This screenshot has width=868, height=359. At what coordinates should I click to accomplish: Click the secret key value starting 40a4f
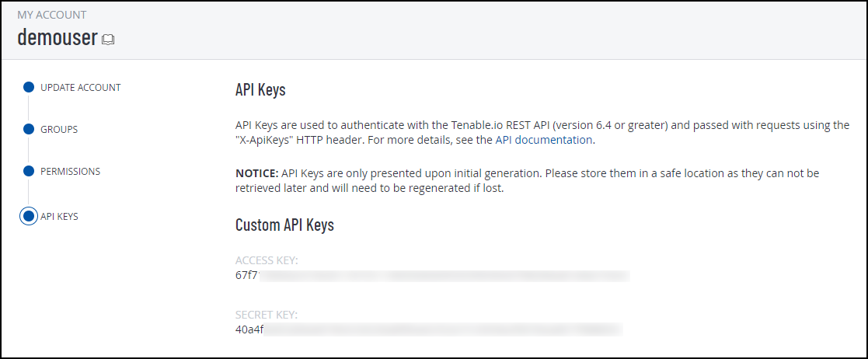(x=427, y=329)
